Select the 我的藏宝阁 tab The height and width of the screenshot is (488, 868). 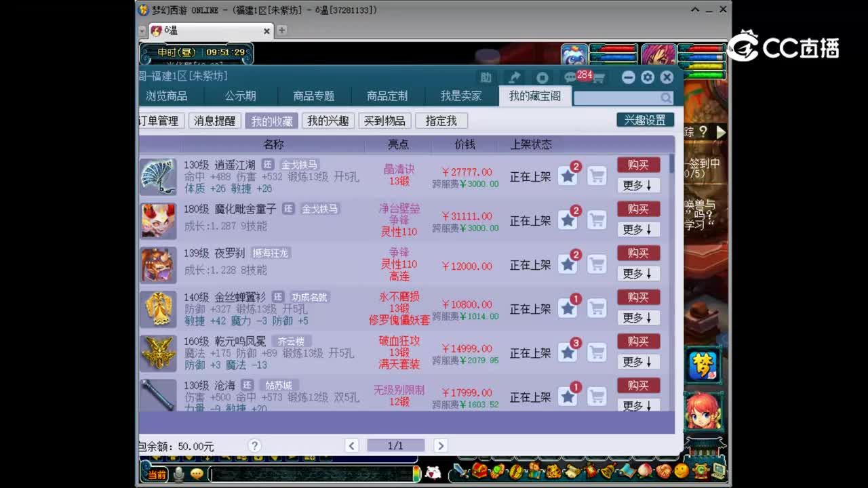(535, 96)
